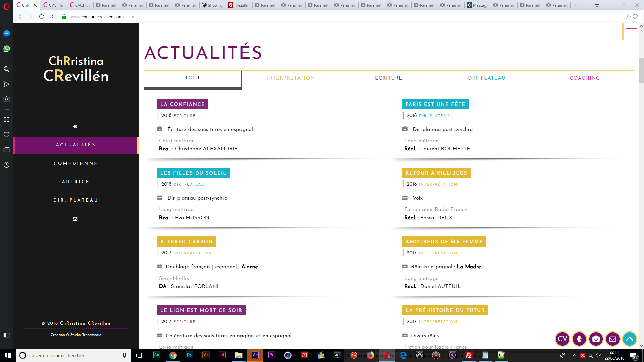The image size is (644, 362).
Task: Open the hamburger menu at top right
Action: [631, 32]
